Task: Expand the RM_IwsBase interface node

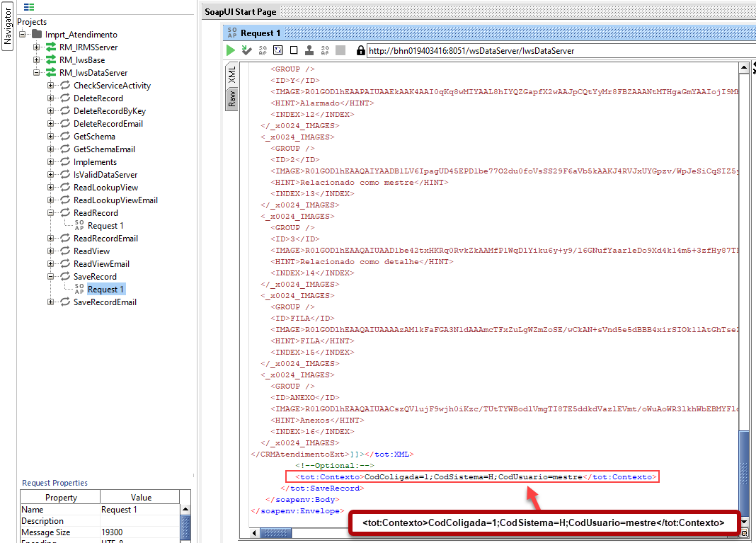Action: (x=36, y=59)
